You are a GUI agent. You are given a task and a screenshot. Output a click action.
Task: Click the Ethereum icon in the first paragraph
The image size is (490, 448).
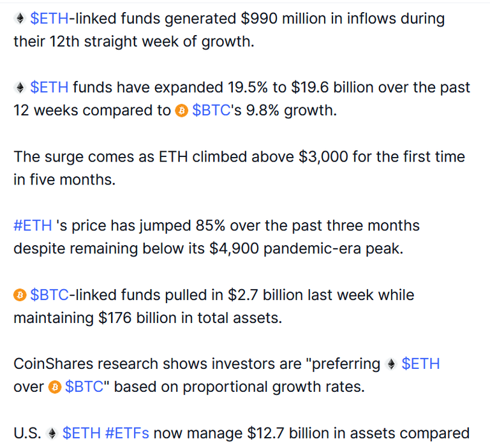[20, 19]
